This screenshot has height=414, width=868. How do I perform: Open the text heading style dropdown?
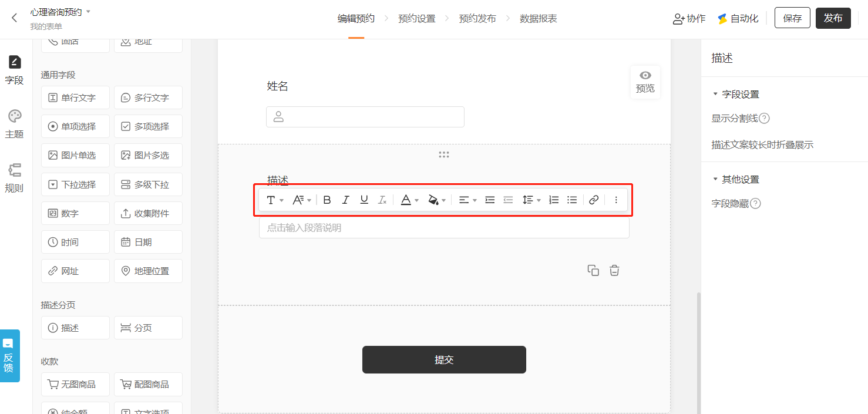tap(275, 200)
